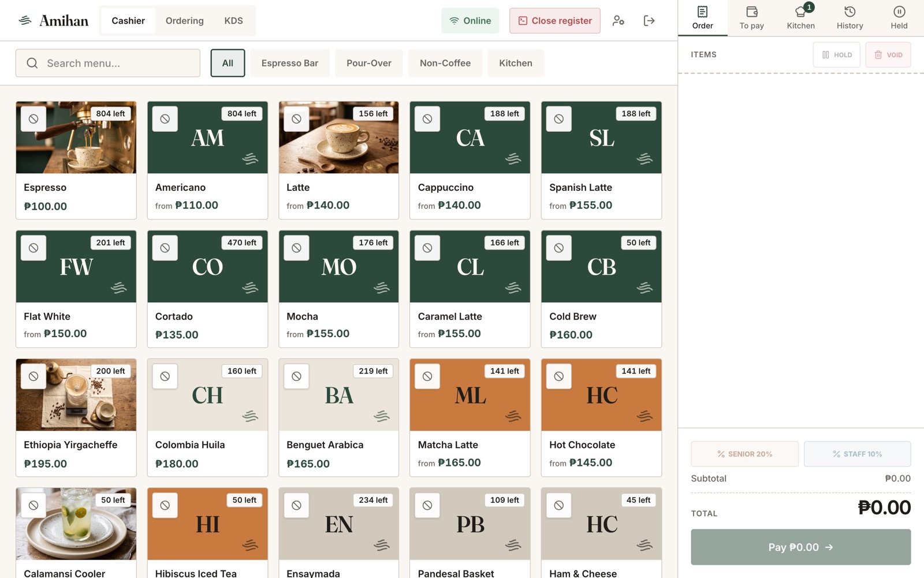Screen dimensions: 924x578
Task: Hold the current order
Action: tap(837, 55)
